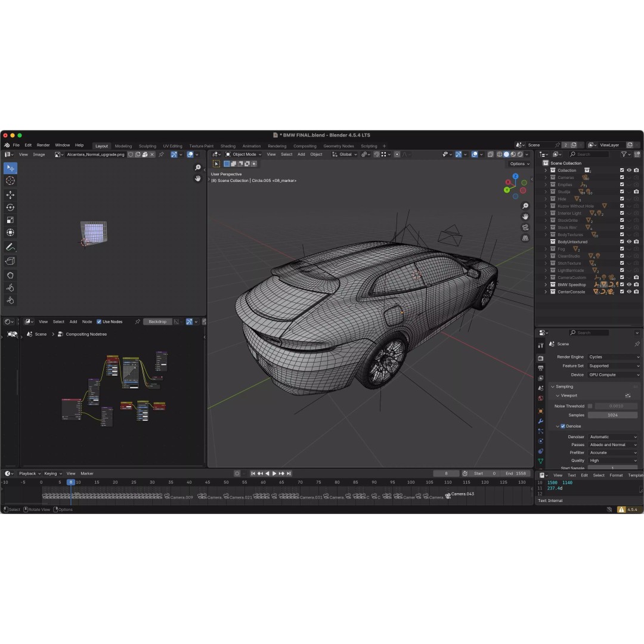Open Playback popover in timeline
Screen dimensions: 644x644
click(29, 473)
